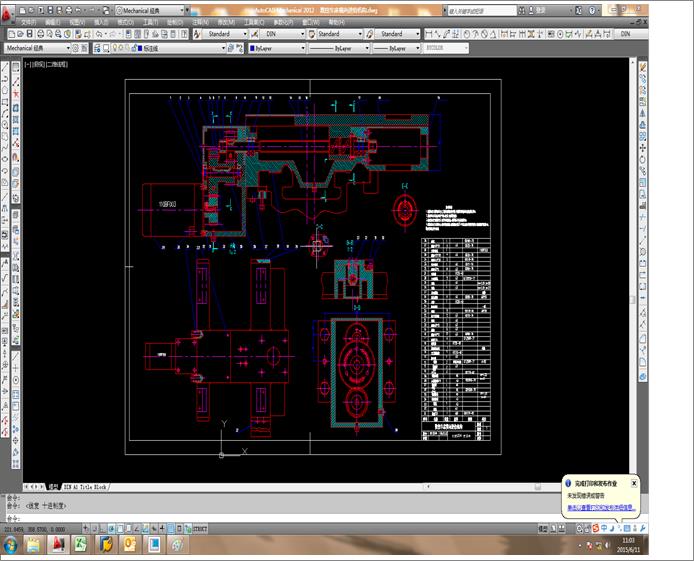Screen dimensions: 694x561
Task: Switch to DIN A1 Title Block layout tab
Action: pyautogui.click(x=85, y=487)
